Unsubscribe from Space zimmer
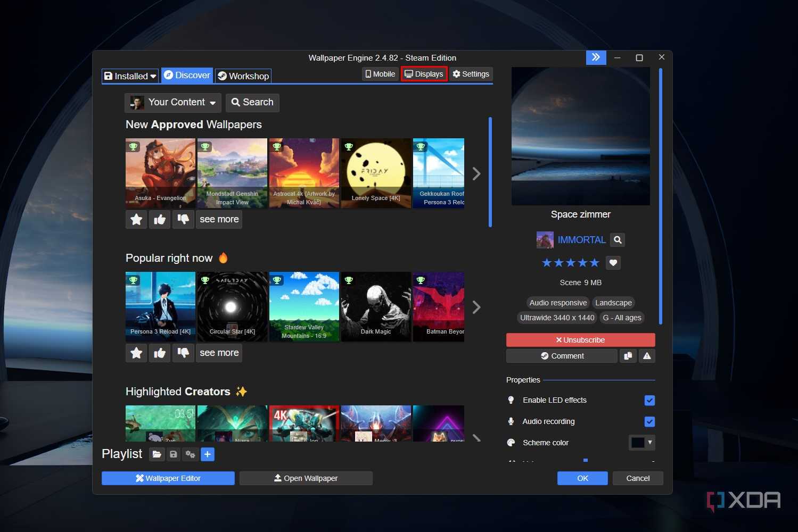Screen dimensions: 798x532 [581, 340]
